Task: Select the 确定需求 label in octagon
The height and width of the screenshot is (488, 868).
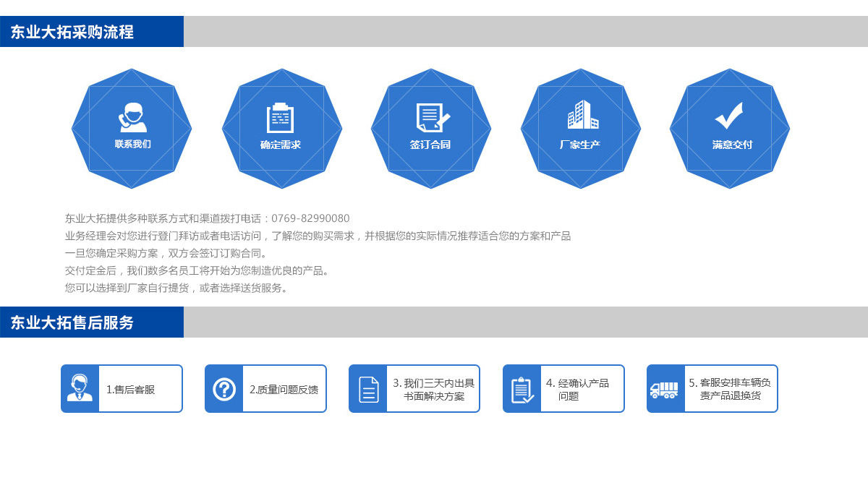Action: click(x=281, y=145)
